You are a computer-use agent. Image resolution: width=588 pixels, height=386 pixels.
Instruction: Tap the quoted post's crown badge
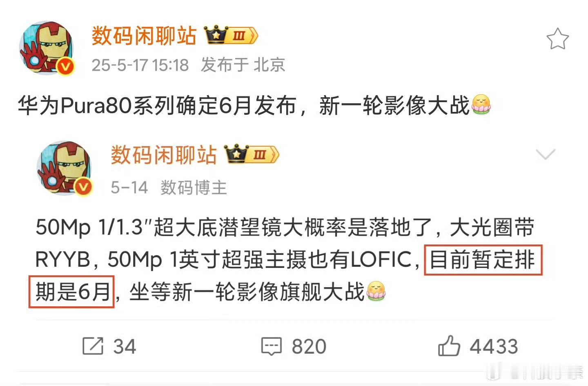252,154
